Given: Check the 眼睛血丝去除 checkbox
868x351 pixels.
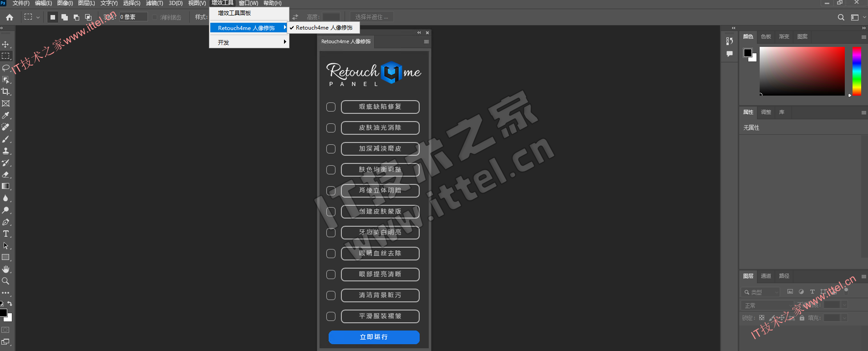Looking at the screenshot, I should point(331,254).
